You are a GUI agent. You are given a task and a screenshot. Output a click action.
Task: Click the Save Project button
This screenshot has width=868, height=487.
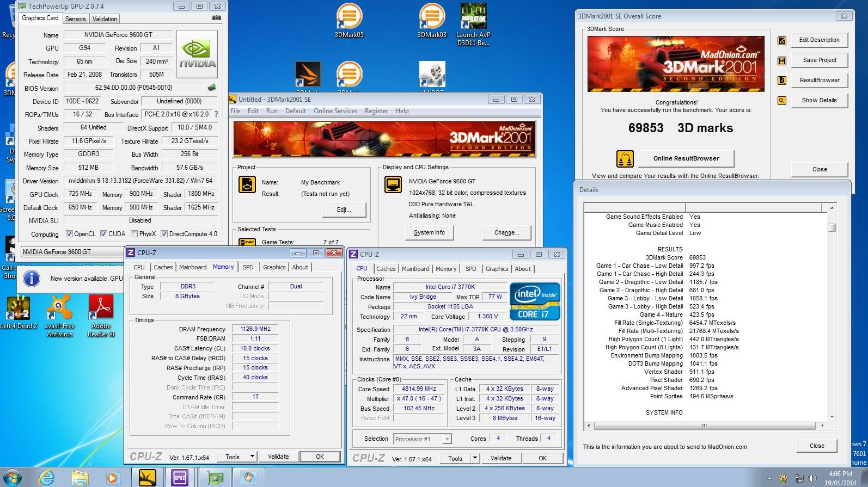click(820, 60)
